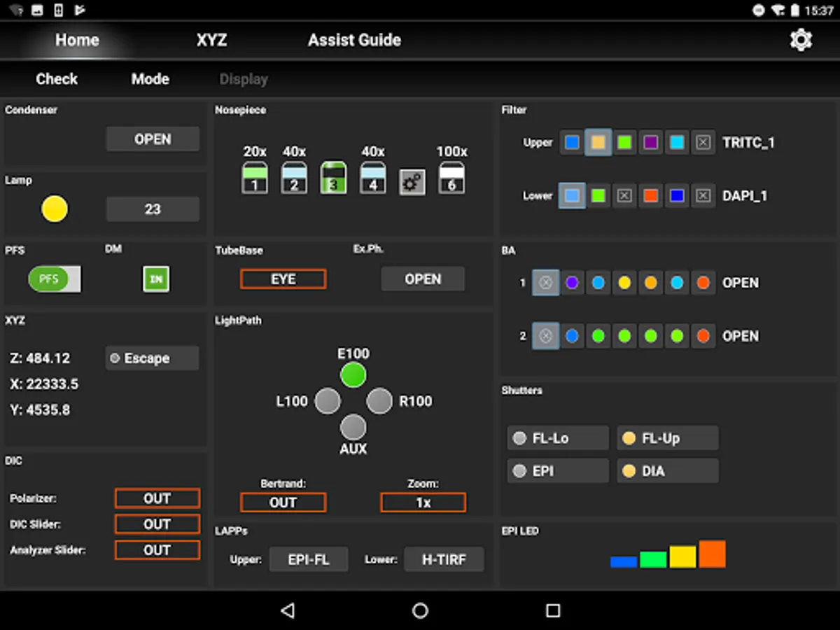Click the yellow Lamp indicator

[x=54, y=209]
